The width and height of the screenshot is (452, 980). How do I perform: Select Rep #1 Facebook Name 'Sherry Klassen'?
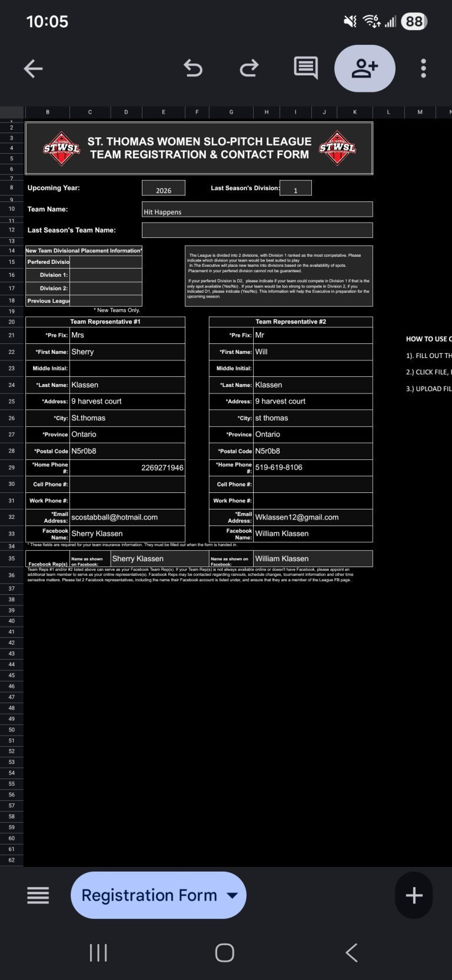(127, 534)
